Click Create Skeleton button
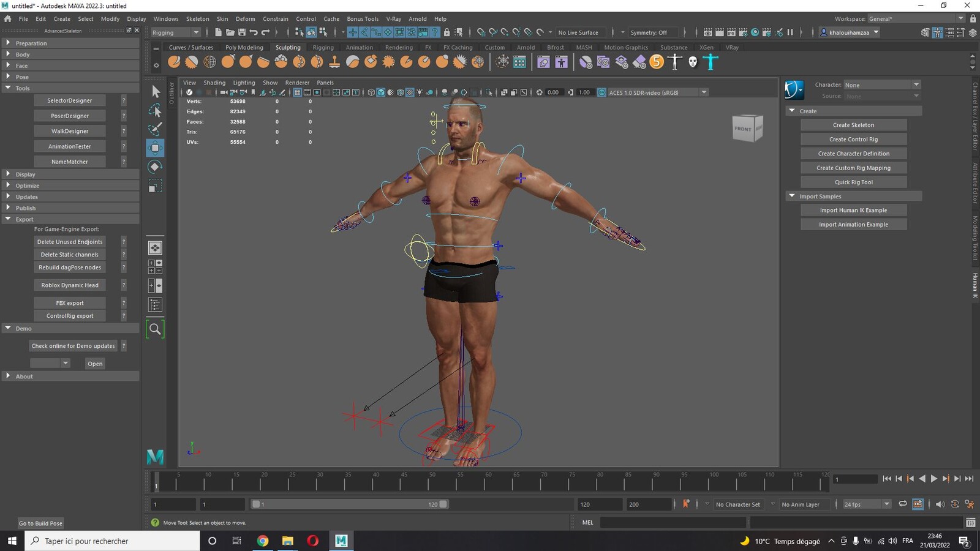 click(x=853, y=125)
